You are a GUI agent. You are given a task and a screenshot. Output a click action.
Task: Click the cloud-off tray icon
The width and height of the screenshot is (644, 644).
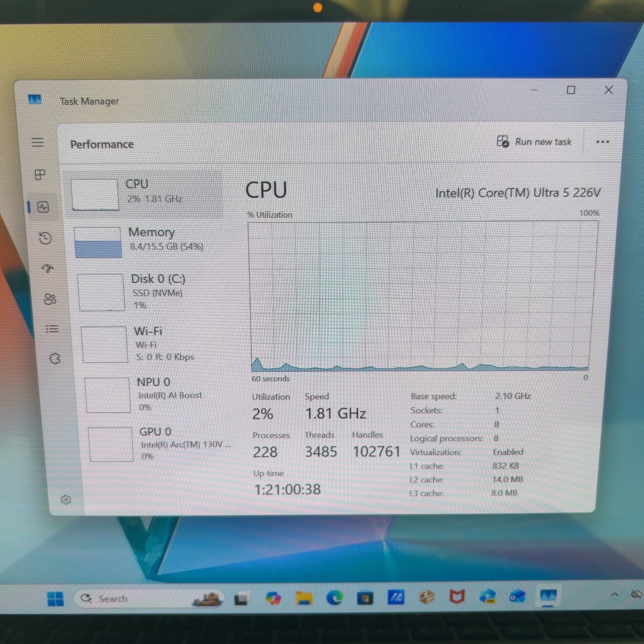(x=636, y=594)
